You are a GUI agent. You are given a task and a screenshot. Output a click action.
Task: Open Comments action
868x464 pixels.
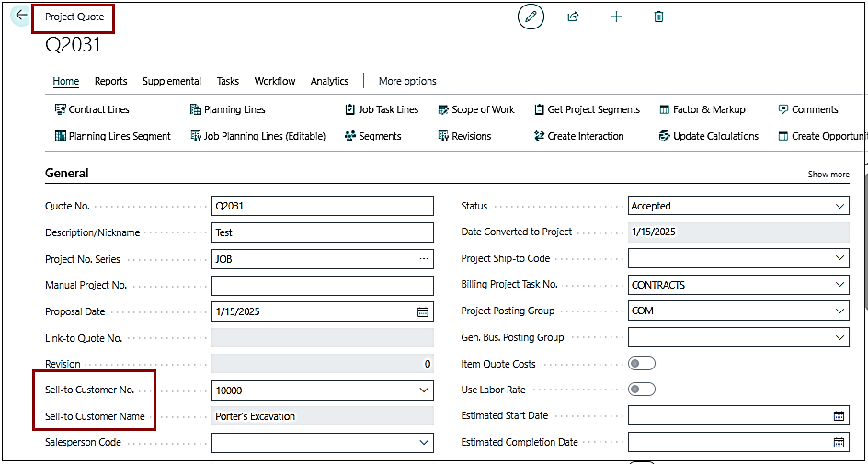(808, 109)
